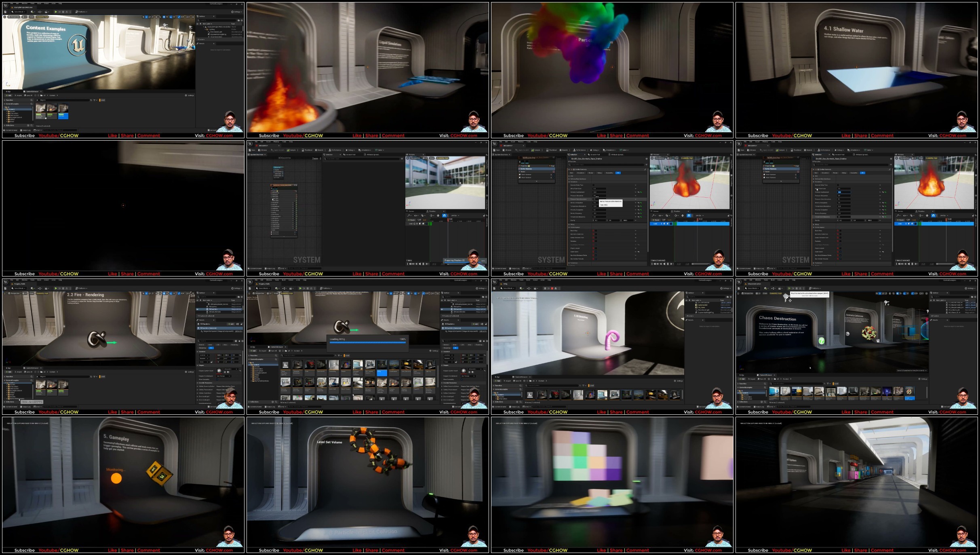Click Save All in Content Examples welcome frame
This screenshot has width=980, height=555.
[28, 95]
